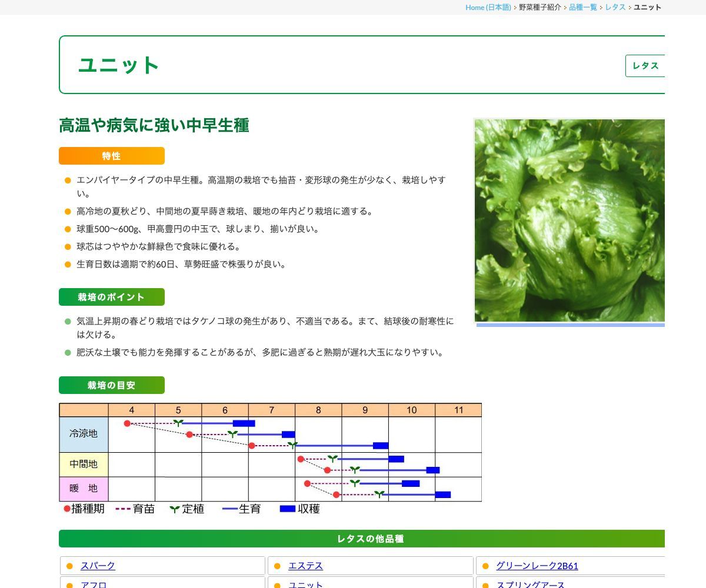The width and height of the screenshot is (706, 588).
Task: Click レタス in the breadcrumb trail
Action: 615,7
